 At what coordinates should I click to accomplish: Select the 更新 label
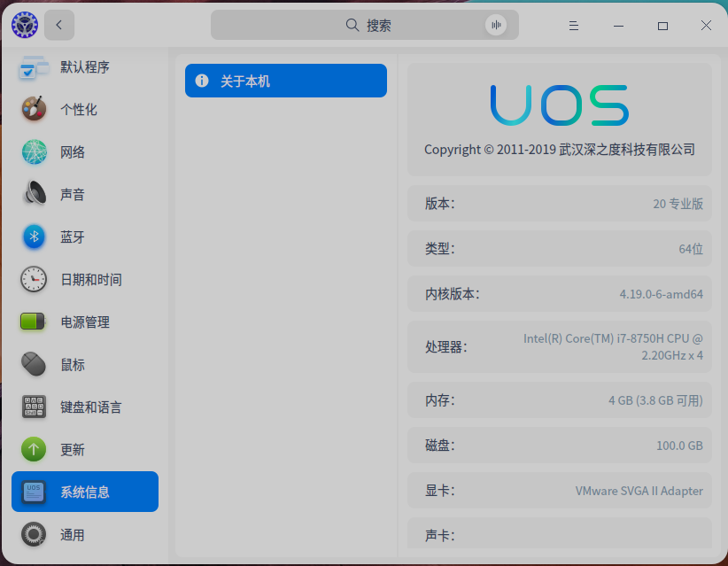click(73, 450)
